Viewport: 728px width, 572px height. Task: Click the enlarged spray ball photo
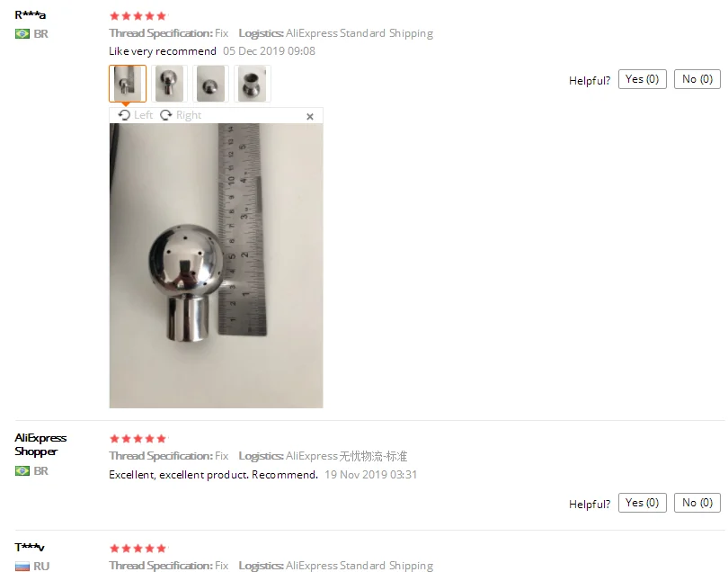pos(216,266)
